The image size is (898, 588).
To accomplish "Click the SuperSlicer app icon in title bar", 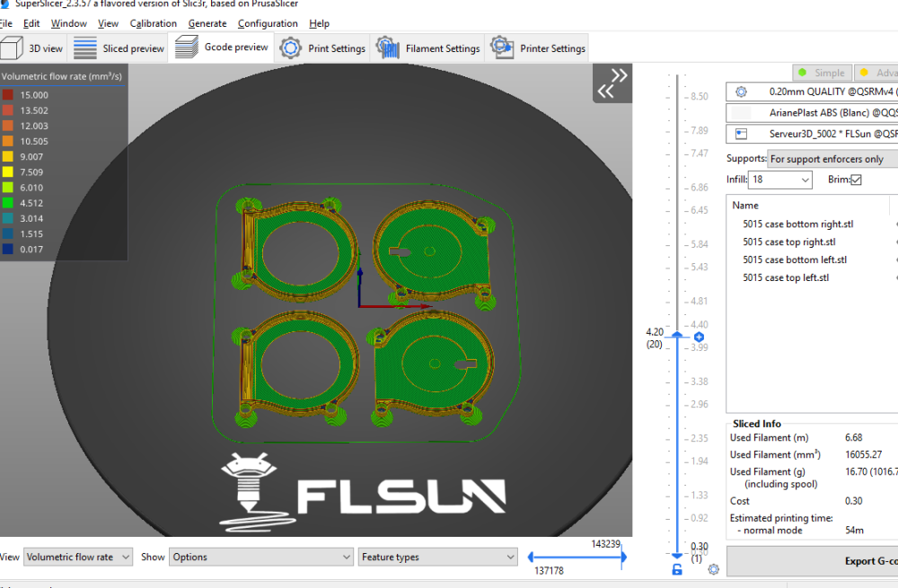I will [x=4, y=4].
